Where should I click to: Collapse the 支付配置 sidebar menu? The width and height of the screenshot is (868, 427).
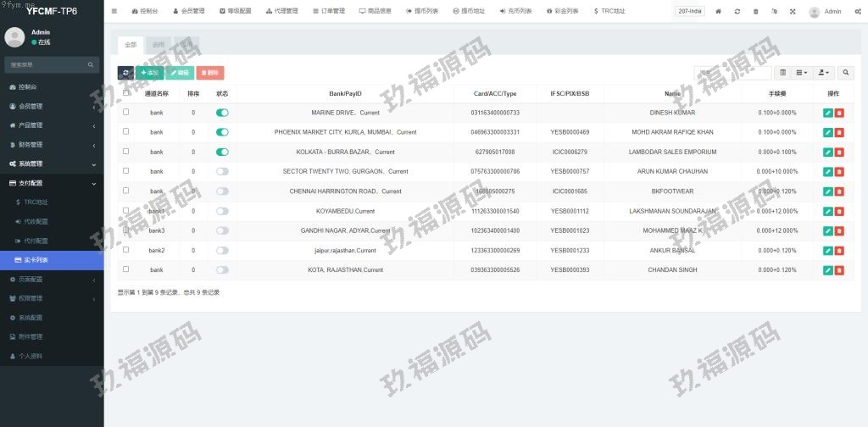click(52, 183)
